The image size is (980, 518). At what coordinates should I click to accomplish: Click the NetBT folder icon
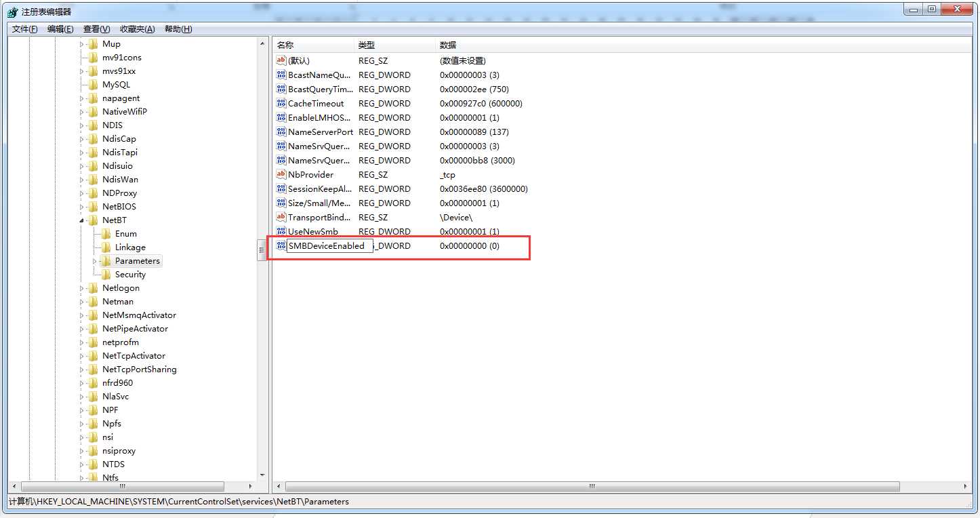pyautogui.click(x=93, y=220)
